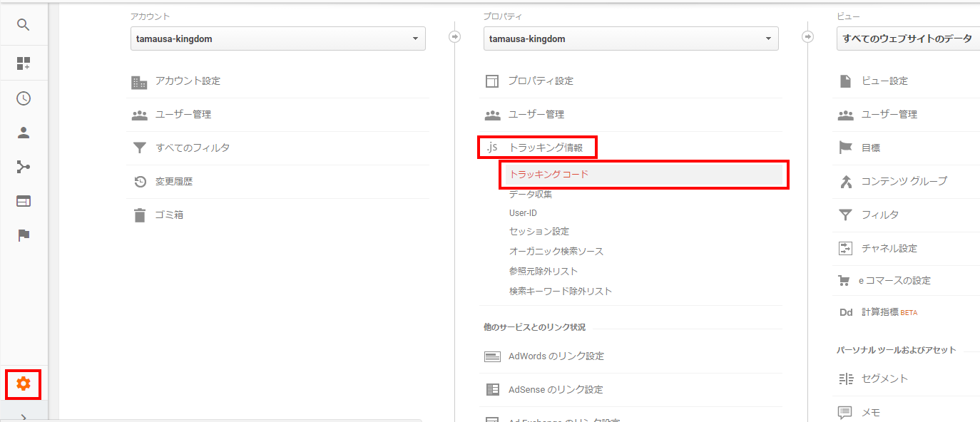The width and height of the screenshot is (980, 422).
Task: Open Acquisition branching icon in sidebar
Action: point(24,167)
